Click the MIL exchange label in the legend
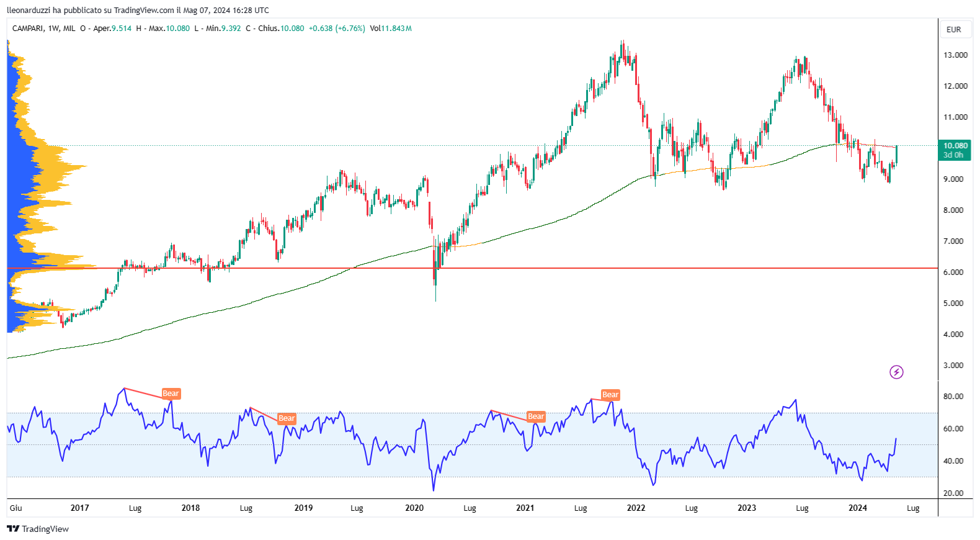Screen dimensions: 980x540 click(x=69, y=29)
